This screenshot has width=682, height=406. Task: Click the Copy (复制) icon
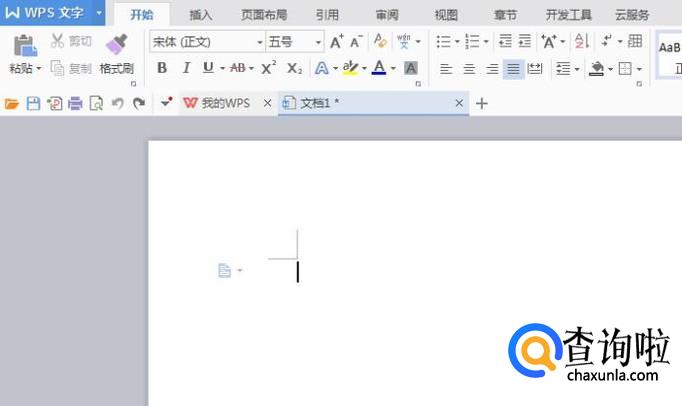pos(57,68)
